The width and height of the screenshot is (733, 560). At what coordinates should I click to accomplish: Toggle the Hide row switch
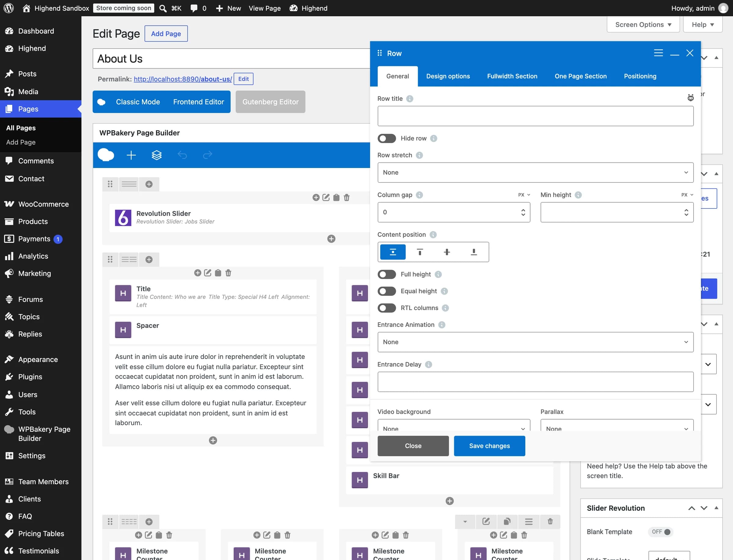pos(386,138)
